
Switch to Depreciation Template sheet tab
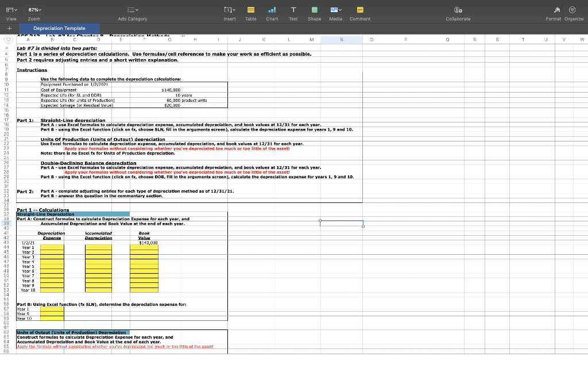click(x=59, y=28)
